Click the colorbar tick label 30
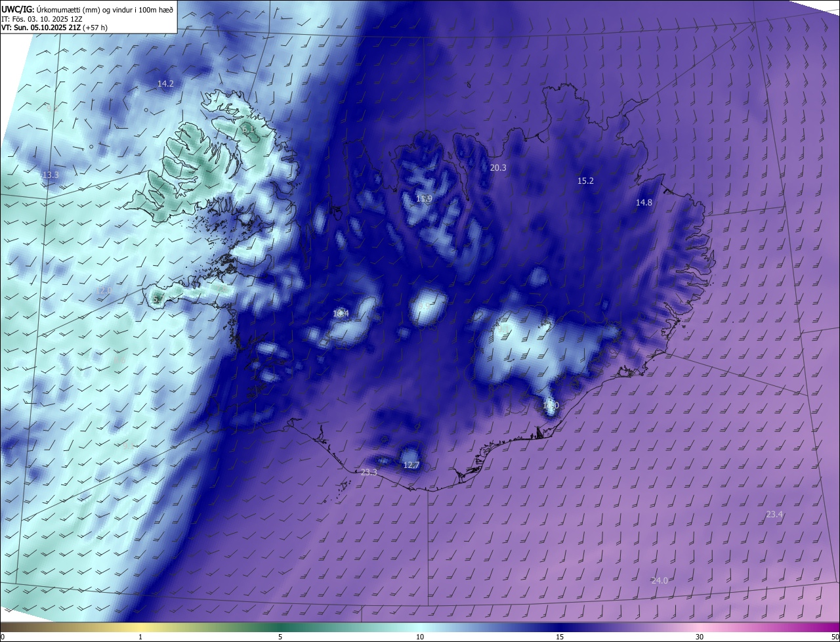Screen dimensions: 840x642 (x=700, y=637)
